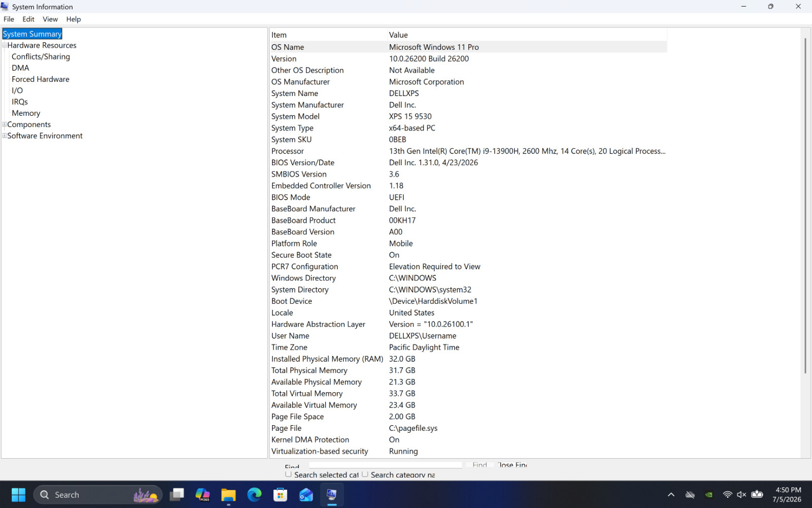Click the Item column header

pos(328,35)
